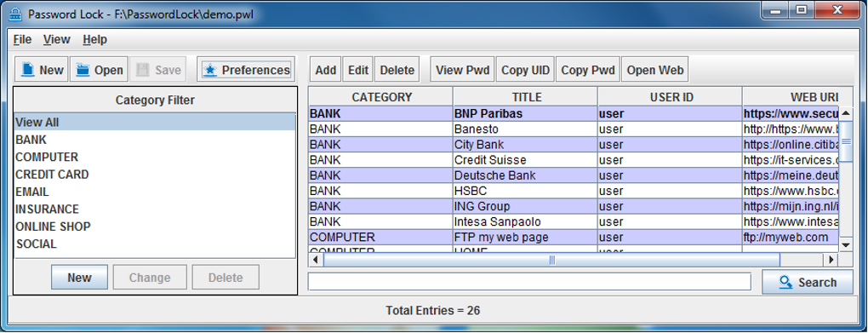Open the Help menu

pyautogui.click(x=94, y=39)
